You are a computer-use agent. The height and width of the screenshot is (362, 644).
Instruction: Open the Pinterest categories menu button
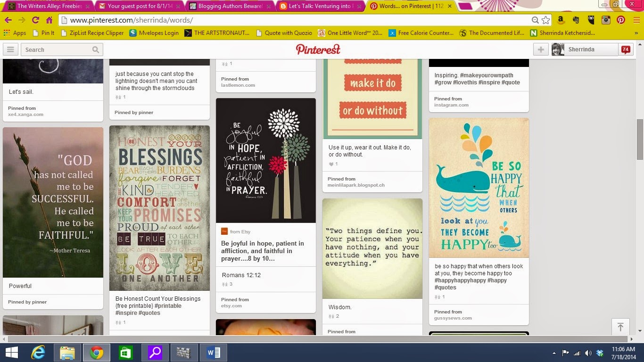[10, 49]
